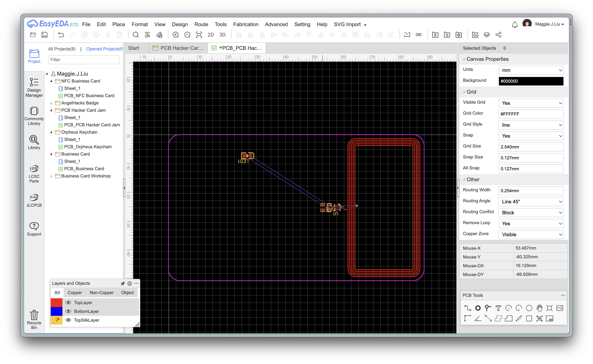Run the DRC design rule check
This screenshot has height=364, width=593.
coord(418,35)
